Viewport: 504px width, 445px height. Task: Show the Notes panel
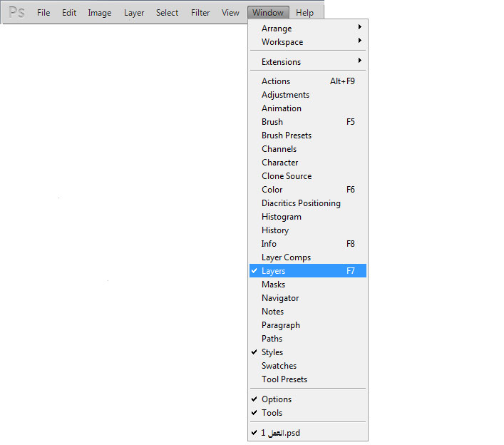(308, 311)
